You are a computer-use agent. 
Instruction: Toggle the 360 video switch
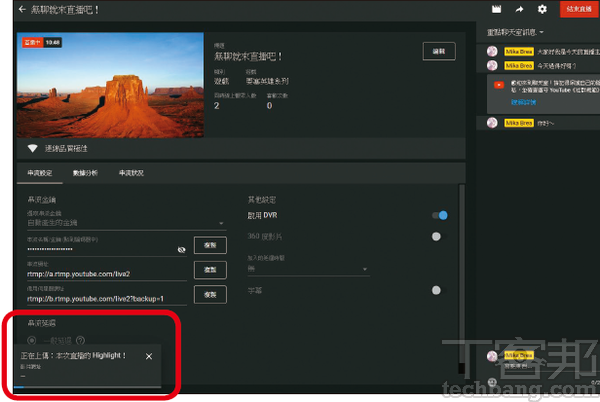tap(436, 236)
